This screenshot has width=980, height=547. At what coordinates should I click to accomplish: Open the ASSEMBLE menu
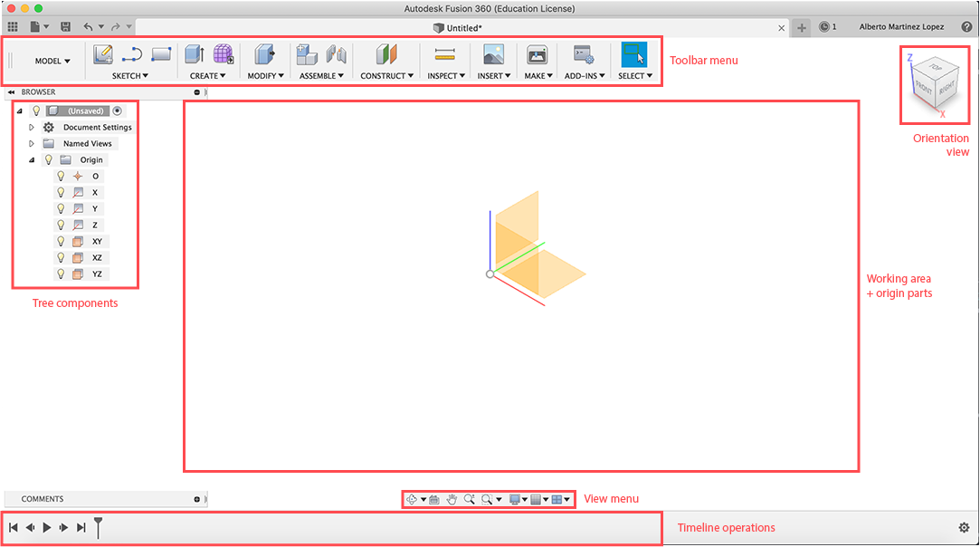pyautogui.click(x=321, y=76)
